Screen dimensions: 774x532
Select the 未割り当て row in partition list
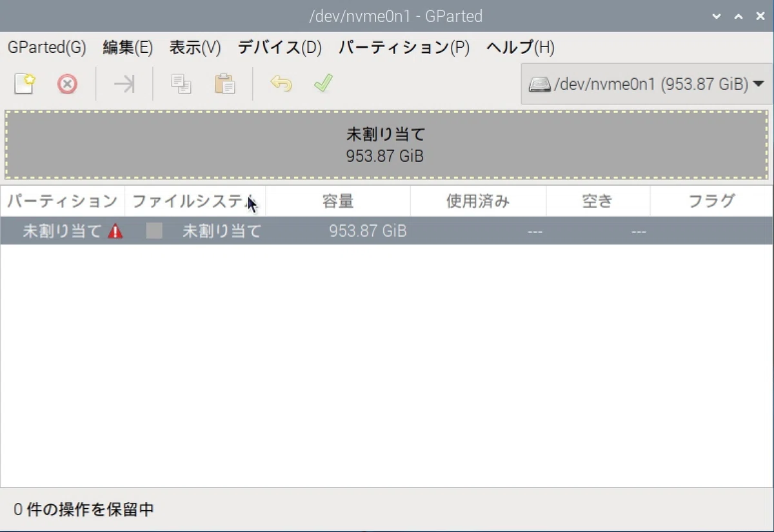[386, 231]
